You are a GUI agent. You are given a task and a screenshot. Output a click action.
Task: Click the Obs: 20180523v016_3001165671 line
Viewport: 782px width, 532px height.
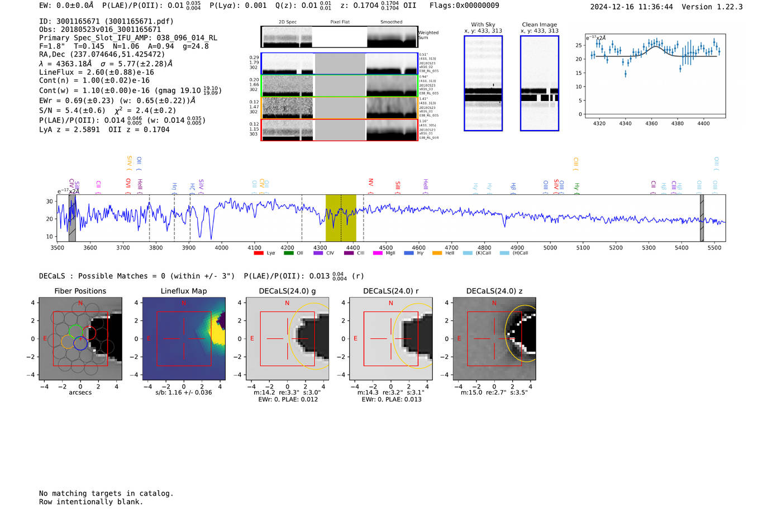tap(100, 30)
